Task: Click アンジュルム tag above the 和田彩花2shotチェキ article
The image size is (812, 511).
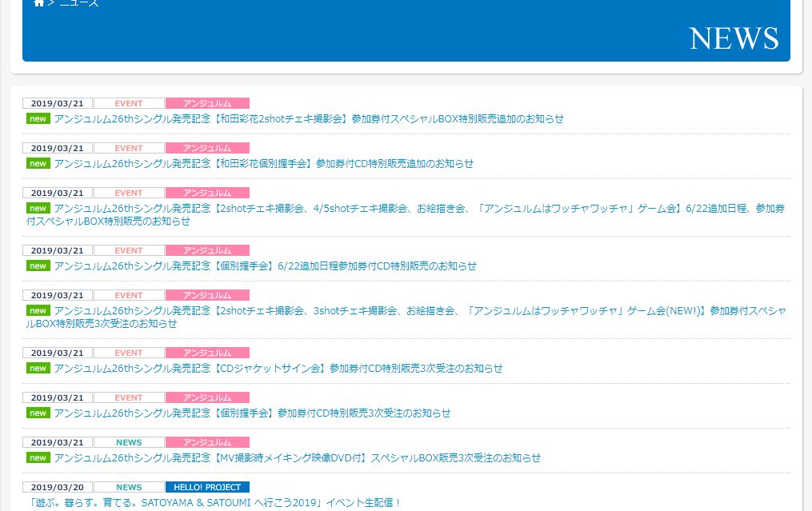Action: 207,103
